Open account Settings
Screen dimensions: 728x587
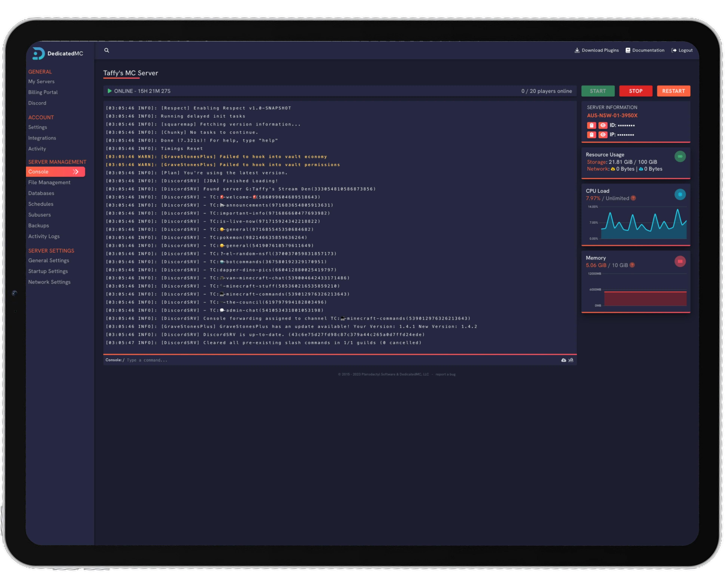(38, 128)
